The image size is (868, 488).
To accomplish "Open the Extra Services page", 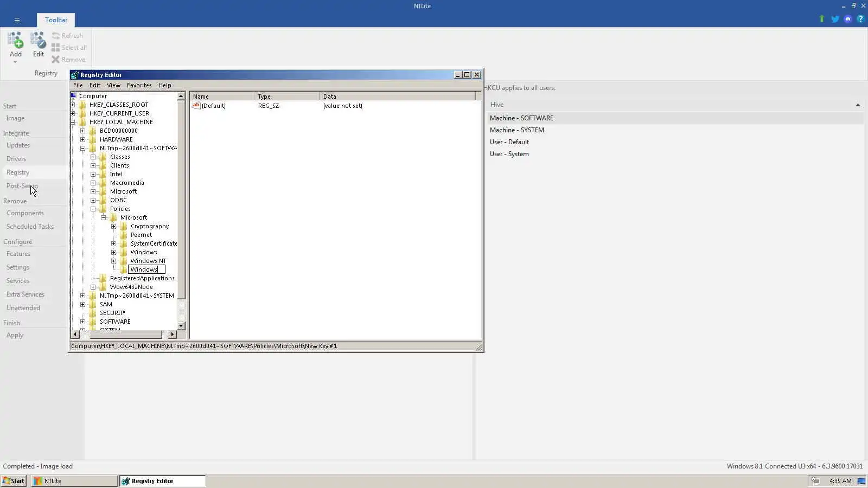I will pos(25,294).
